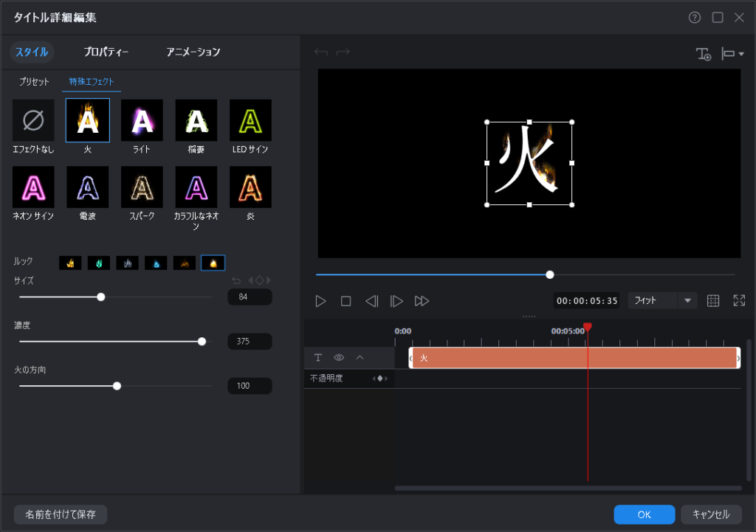Click the fast forward icon

[422, 301]
